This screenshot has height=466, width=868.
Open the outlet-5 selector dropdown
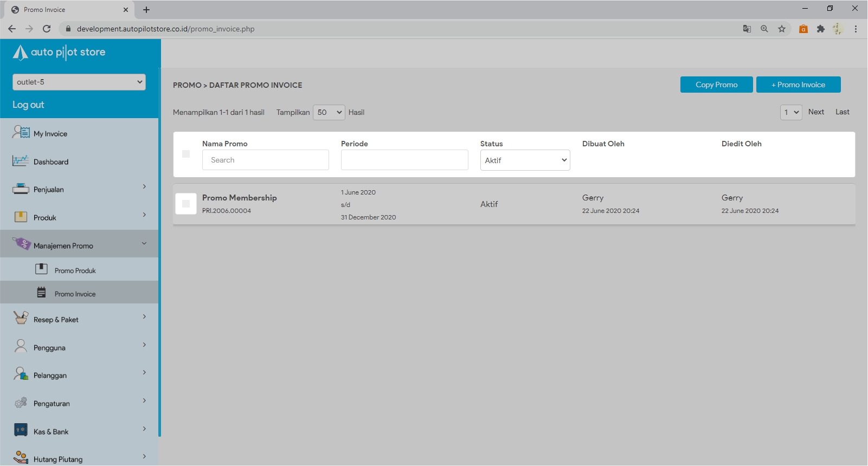[x=79, y=82]
